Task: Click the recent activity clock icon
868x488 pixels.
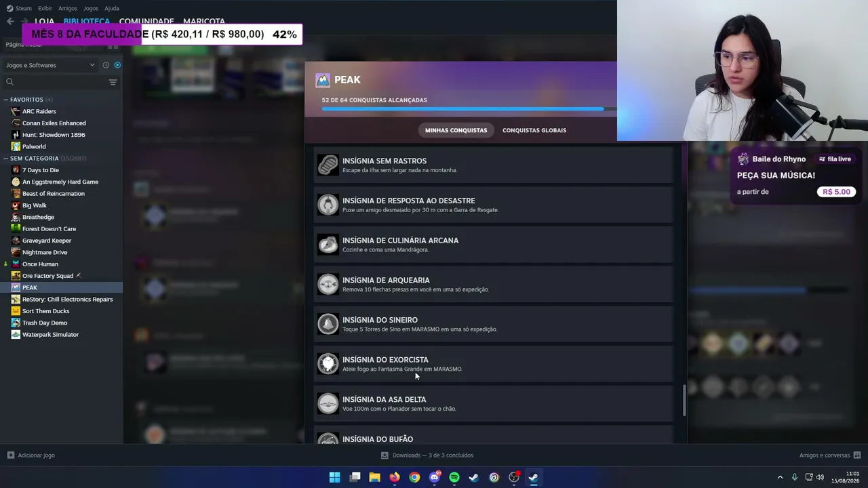Action: 106,65
